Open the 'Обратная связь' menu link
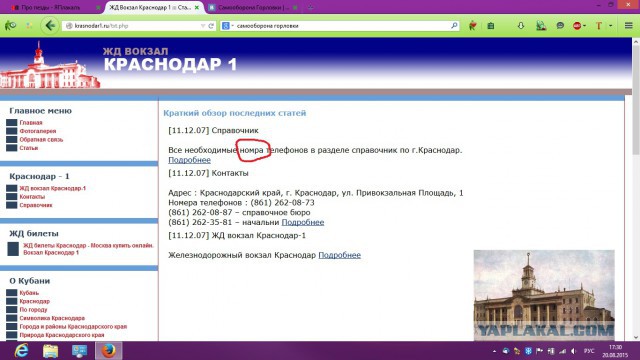This screenshot has width=640, height=360. [x=41, y=140]
